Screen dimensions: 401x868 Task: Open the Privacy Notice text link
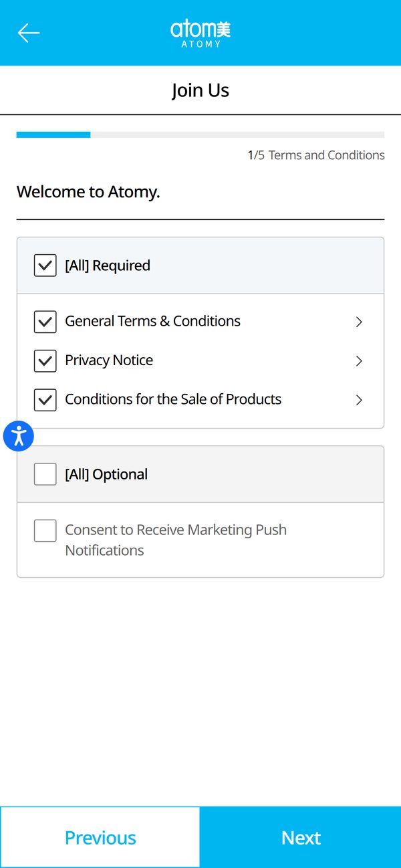(x=109, y=360)
